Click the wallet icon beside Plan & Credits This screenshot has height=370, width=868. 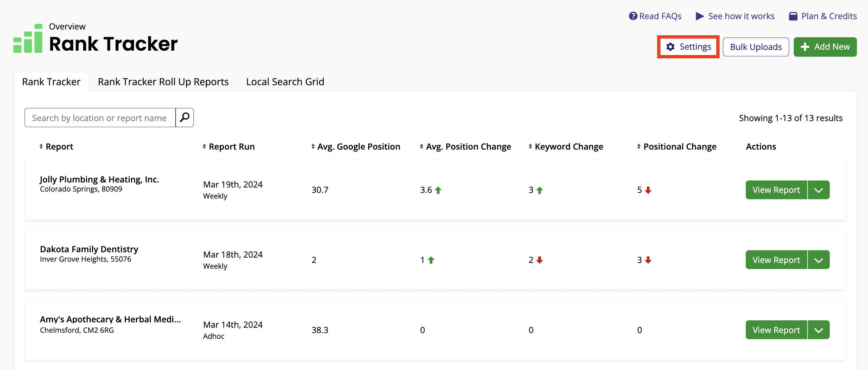click(793, 16)
